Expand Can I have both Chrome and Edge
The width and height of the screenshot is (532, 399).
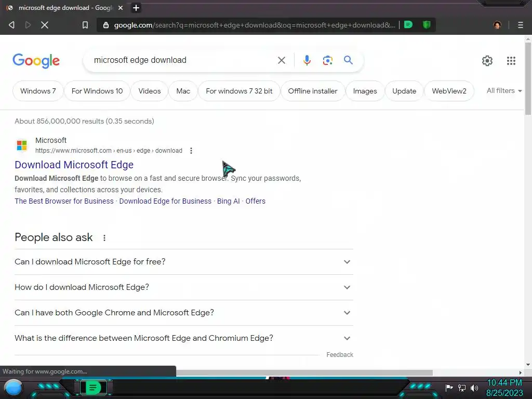tap(184, 313)
